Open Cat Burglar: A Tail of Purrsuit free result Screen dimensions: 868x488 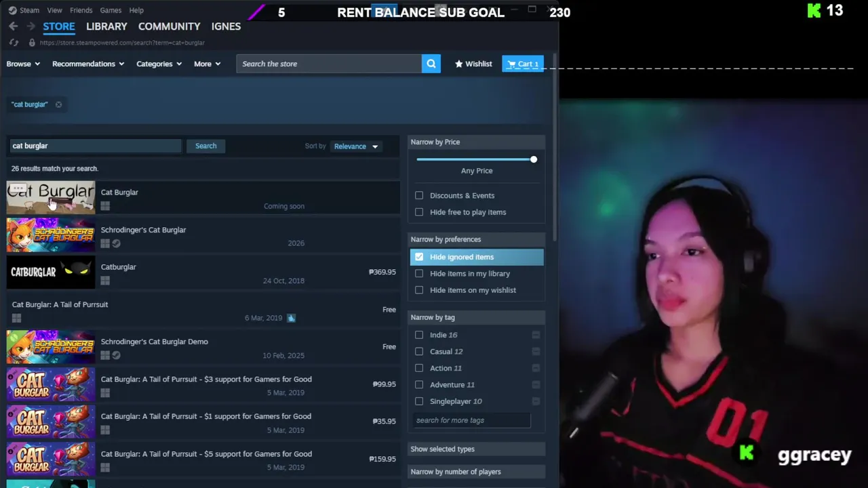pos(203,310)
